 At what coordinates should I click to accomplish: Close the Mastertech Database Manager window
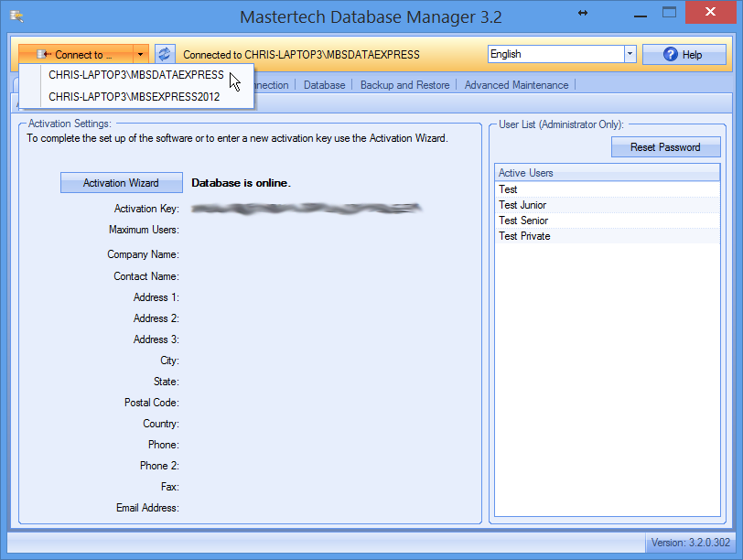[710, 12]
